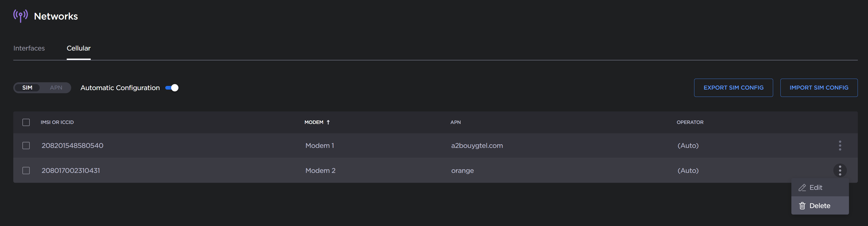The height and width of the screenshot is (226, 868).
Task: Sort by the IMSI or ICCID column header
Action: click(x=57, y=122)
